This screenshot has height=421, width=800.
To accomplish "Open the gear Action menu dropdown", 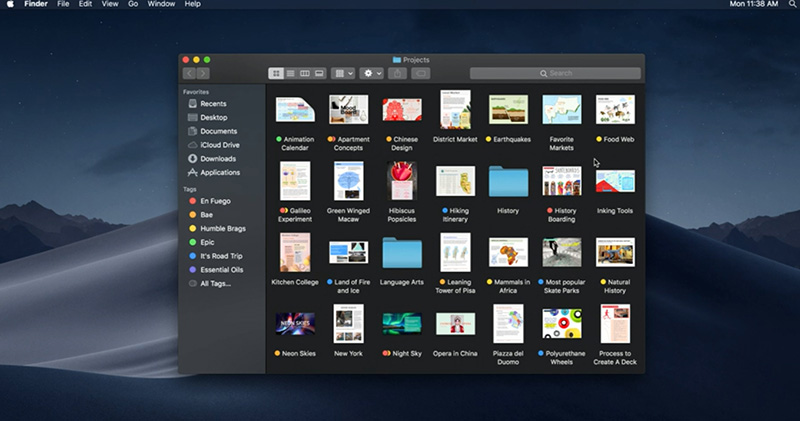I will point(373,74).
